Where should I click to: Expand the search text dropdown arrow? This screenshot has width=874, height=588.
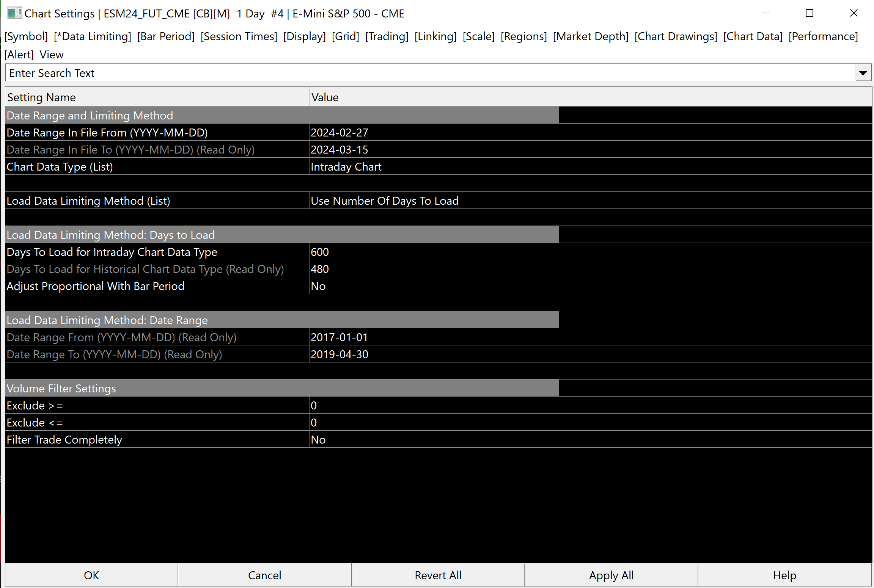[x=863, y=73]
